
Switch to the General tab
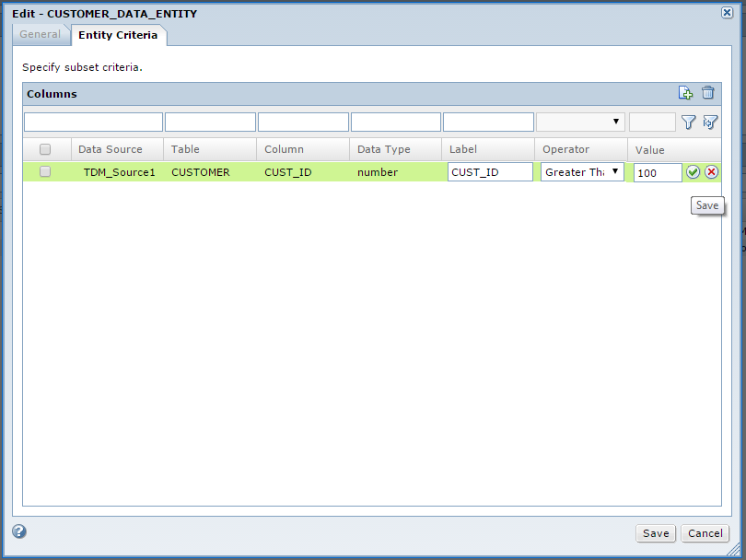41,34
